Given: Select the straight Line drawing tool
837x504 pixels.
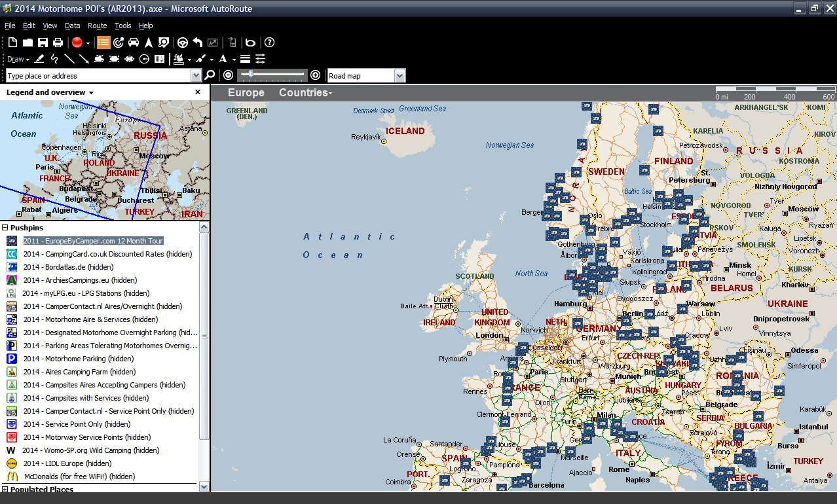Looking at the screenshot, I should [x=69, y=59].
